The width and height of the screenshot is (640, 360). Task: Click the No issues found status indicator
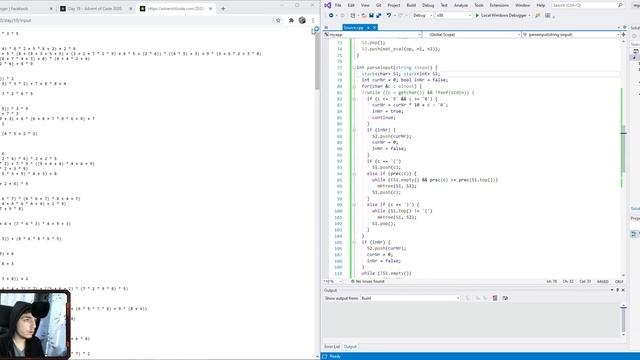367,282
